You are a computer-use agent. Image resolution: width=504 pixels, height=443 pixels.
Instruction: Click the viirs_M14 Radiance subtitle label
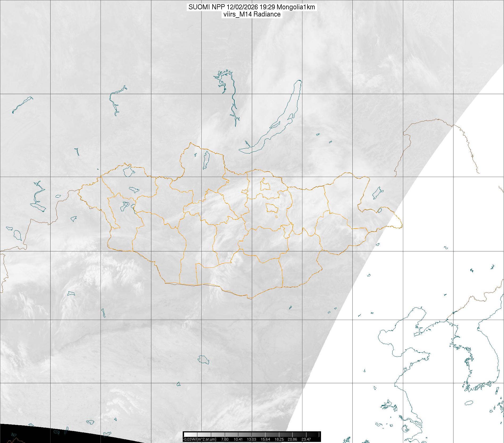(x=252, y=14)
